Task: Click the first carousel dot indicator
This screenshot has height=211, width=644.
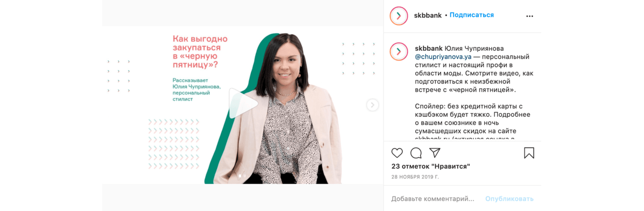Action: point(240,176)
